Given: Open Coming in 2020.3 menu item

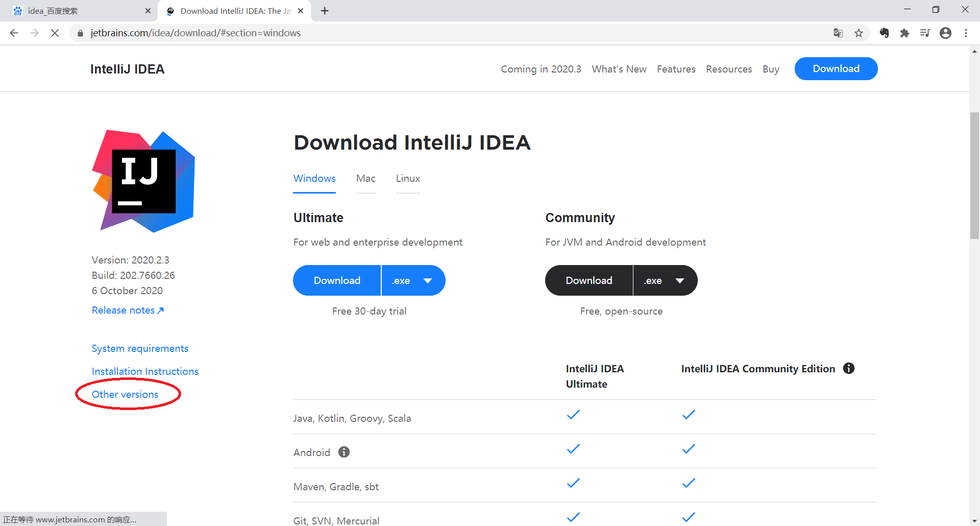Looking at the screenshot, I should click(x=541, y=69).
